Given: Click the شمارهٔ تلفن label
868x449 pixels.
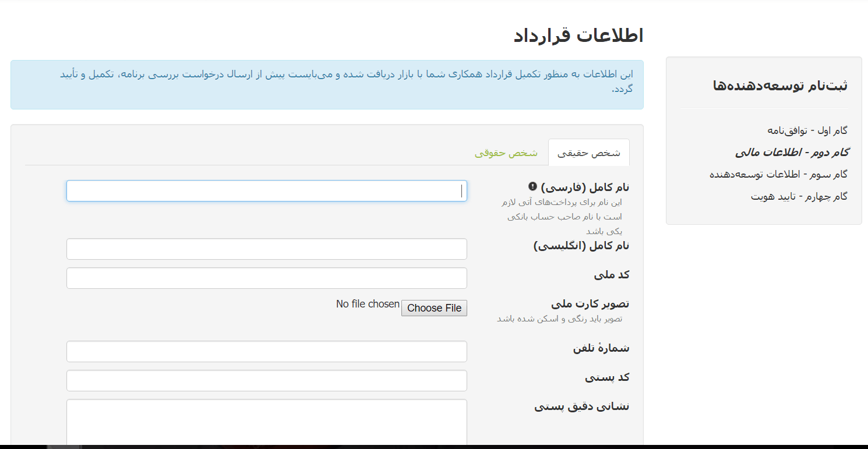Looking at the screenshot, I should coord(601,348).
